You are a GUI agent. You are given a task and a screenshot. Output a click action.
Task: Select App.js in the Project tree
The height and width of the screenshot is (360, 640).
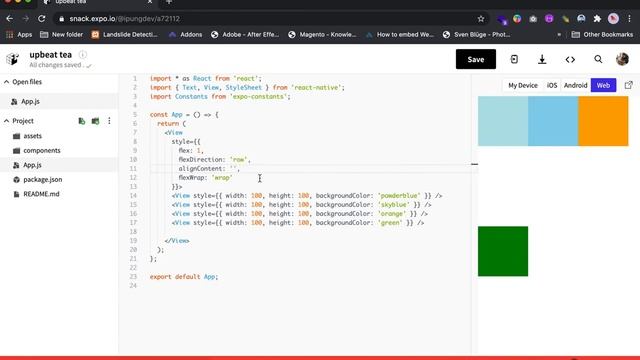[x=59, y=165]
